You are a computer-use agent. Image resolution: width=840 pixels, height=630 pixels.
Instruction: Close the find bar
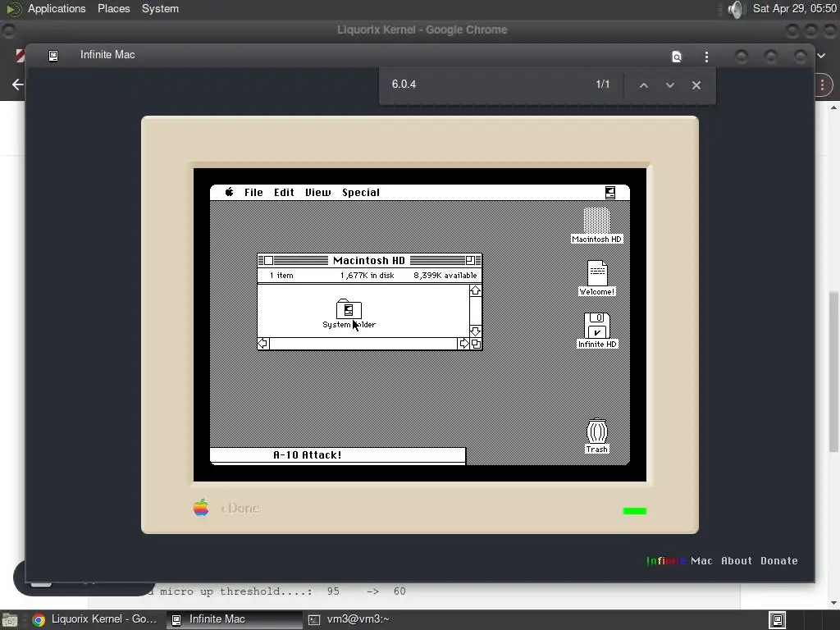[696, 85]
